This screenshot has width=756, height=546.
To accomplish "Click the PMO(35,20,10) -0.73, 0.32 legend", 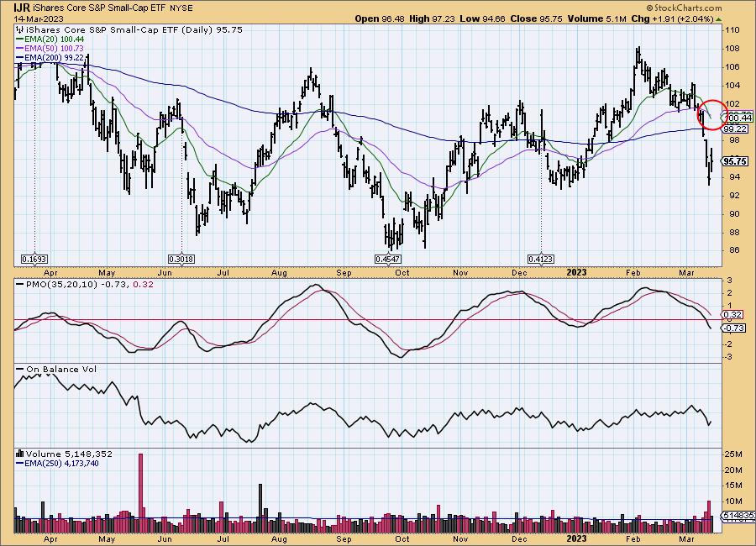I will (90, 285).
